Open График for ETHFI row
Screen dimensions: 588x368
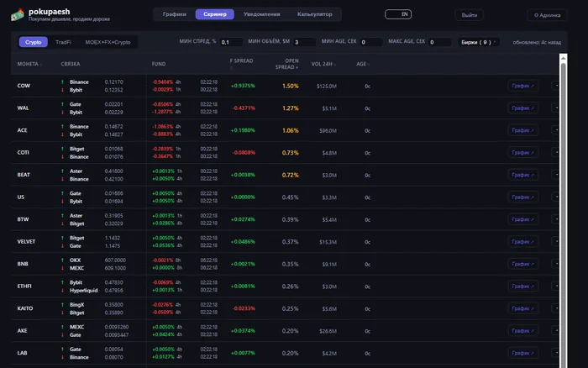(x=522, y=287)
